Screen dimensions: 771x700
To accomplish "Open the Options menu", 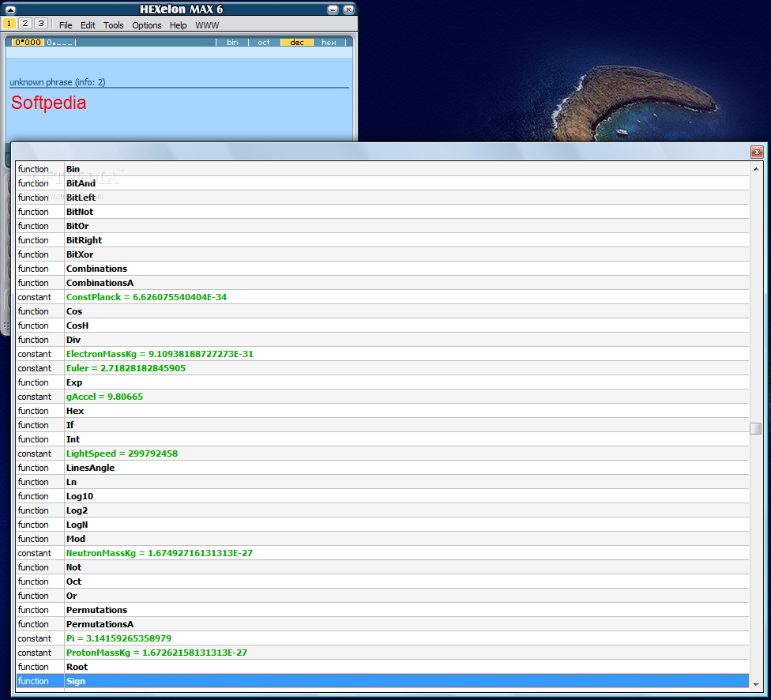I will click(146, 25).
